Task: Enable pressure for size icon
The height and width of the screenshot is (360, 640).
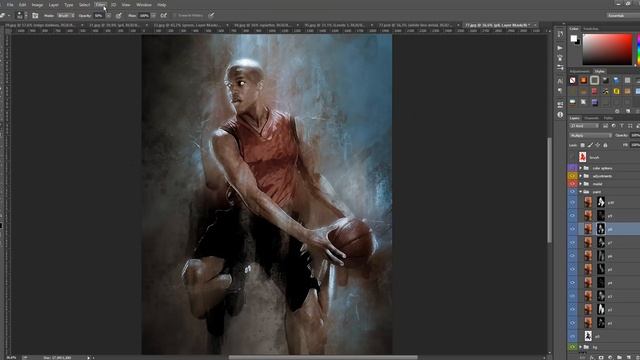Action: 211,16
